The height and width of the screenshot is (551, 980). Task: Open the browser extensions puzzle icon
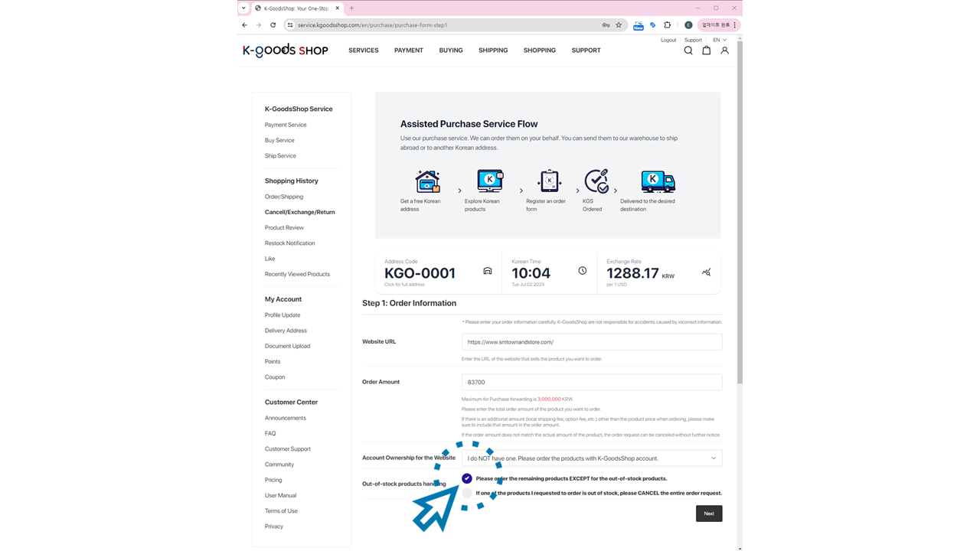click(667, 25)
